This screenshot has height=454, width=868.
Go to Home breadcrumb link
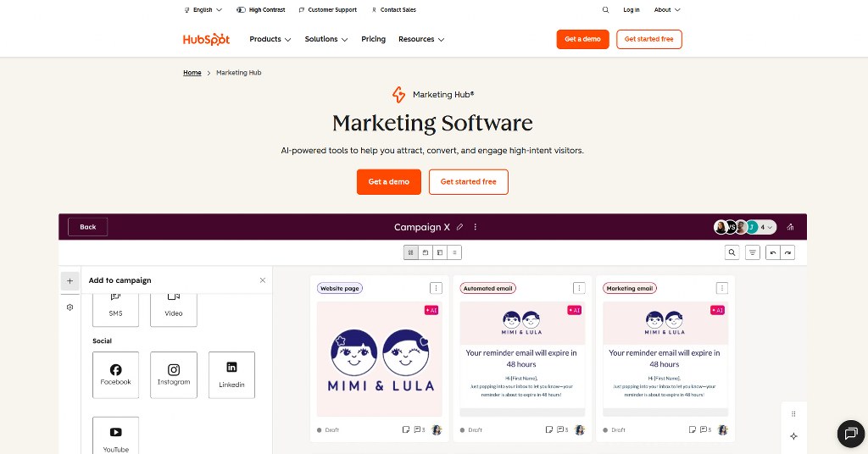pyautogui.click(x=192, y=73)
